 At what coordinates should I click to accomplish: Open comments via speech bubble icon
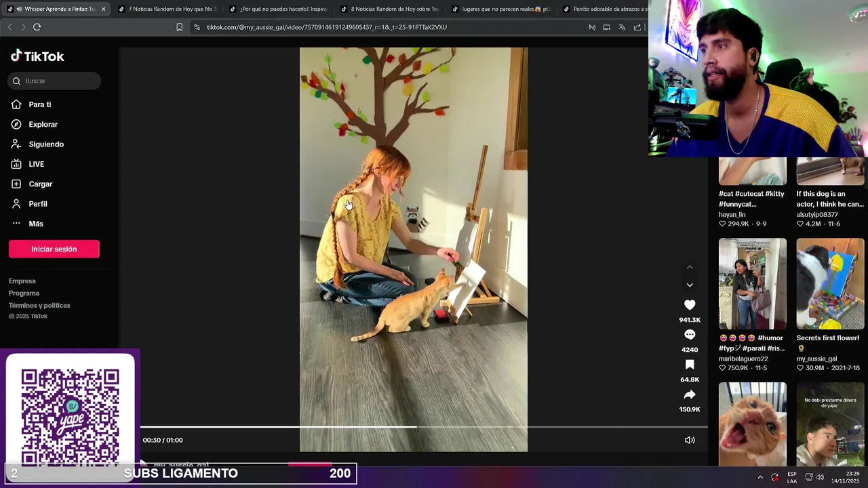(x=690, y=335)
